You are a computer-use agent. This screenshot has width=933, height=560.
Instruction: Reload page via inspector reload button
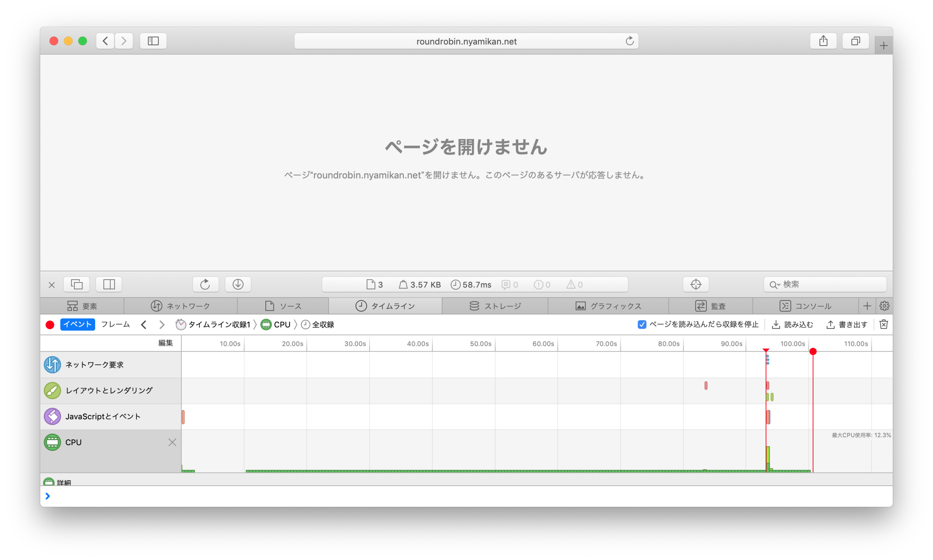point(205,284)
